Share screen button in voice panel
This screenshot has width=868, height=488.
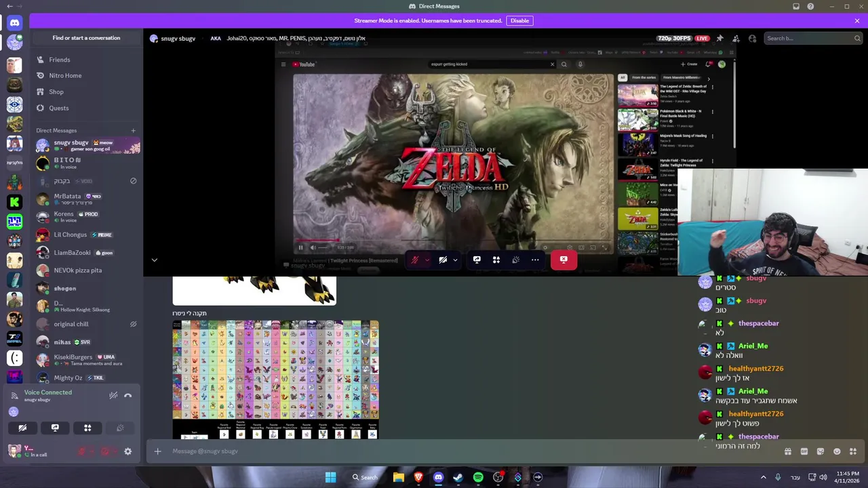(55, 428)
